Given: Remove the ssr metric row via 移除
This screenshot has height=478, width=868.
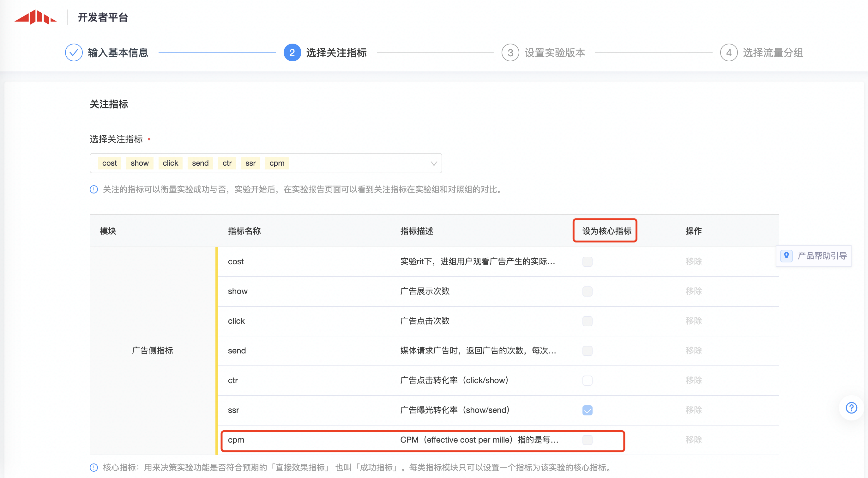Looking at the screenshot, I should [x=693, y=410].
